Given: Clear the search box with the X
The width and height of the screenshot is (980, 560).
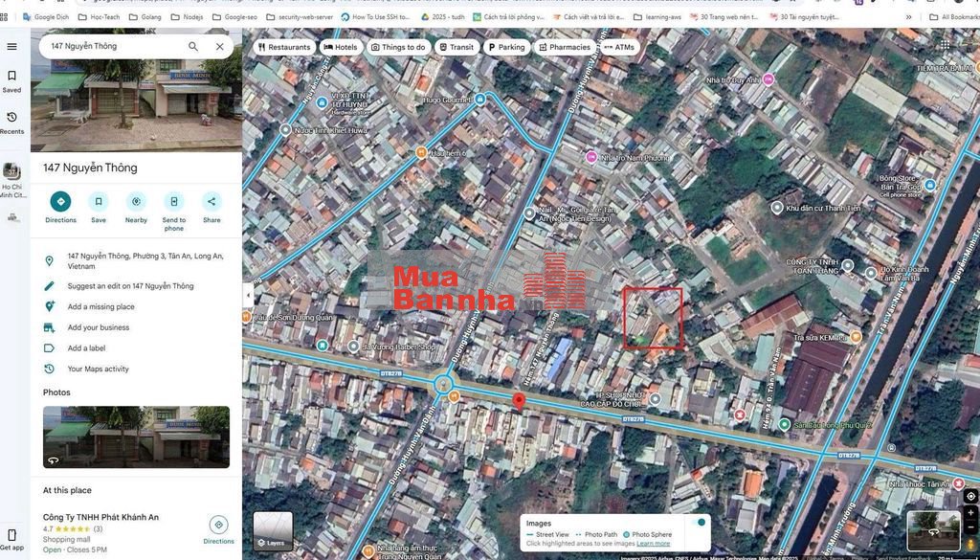Looking at the screenshot, I should point(219,46).
